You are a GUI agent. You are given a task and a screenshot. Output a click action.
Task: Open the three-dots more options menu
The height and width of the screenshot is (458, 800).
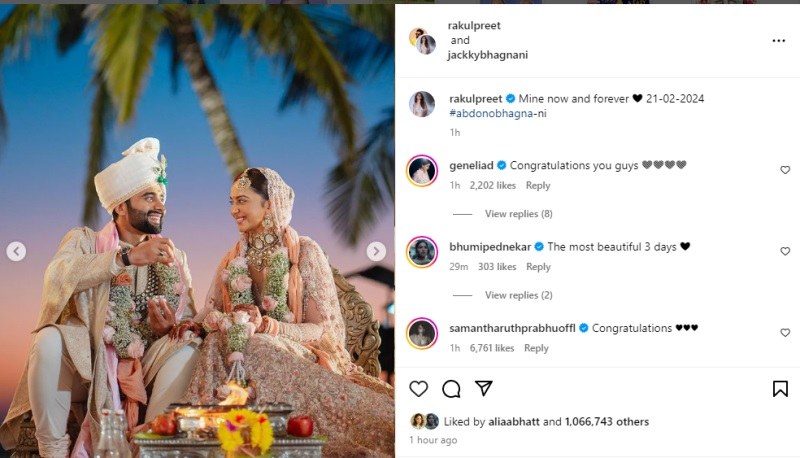pos(779,41)
